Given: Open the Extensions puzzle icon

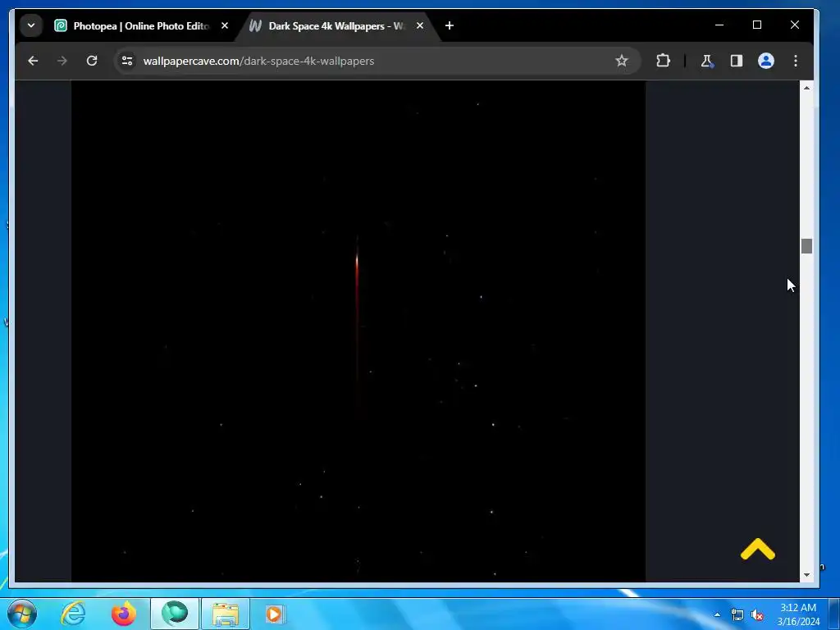Looking at the screenshot, I should click(x=663, y=61).
